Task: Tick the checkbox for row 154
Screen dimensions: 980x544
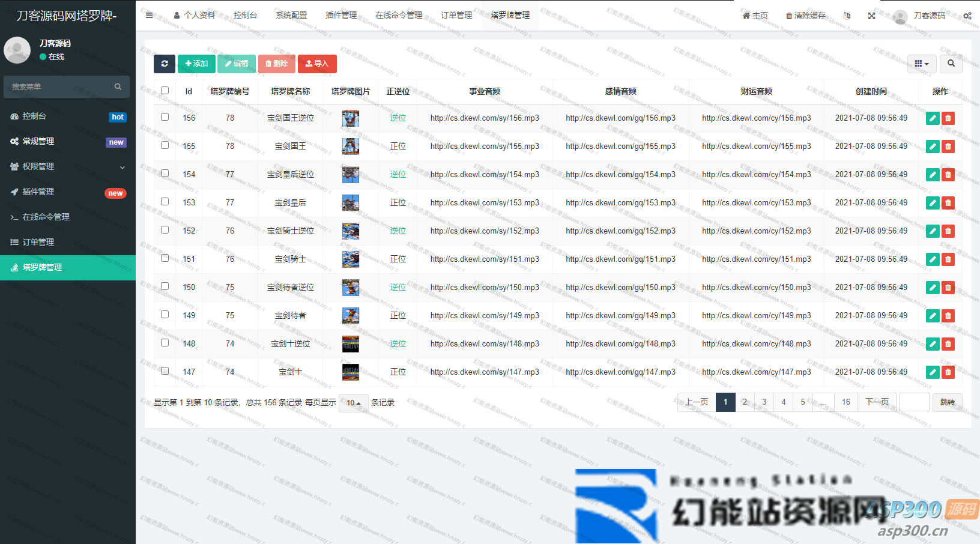Action: click(x=165, y=174)
